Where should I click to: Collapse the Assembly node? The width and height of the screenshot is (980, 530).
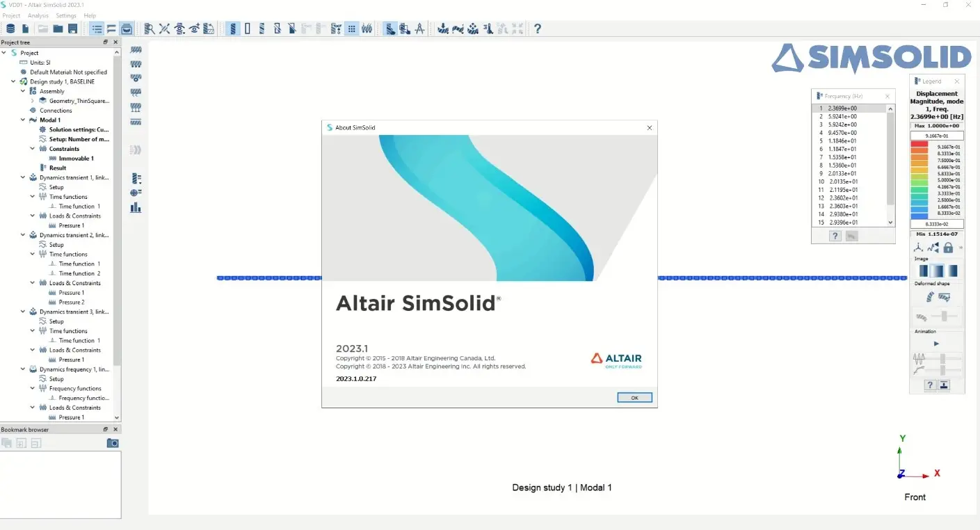point(23,91)
